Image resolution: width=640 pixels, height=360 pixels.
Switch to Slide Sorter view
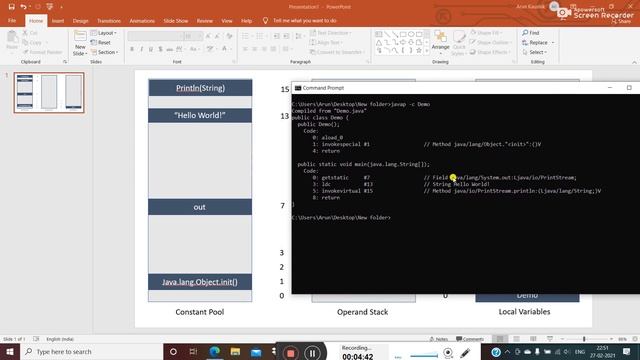[517, 339]
